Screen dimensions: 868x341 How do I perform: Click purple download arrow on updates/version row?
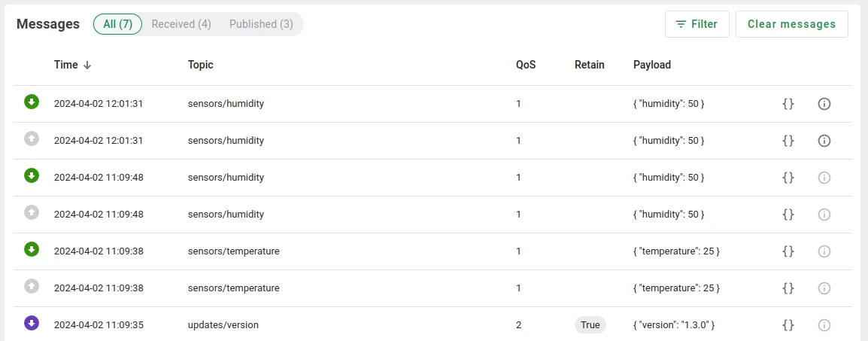tap(32, 323)
